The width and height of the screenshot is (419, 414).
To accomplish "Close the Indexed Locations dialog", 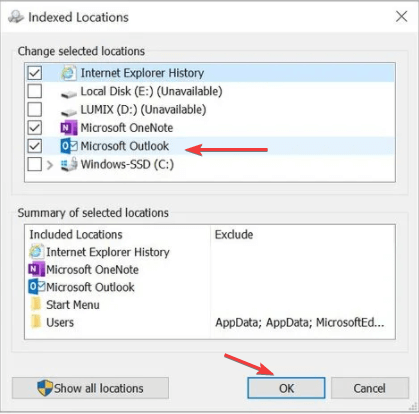I will (401, 16).
